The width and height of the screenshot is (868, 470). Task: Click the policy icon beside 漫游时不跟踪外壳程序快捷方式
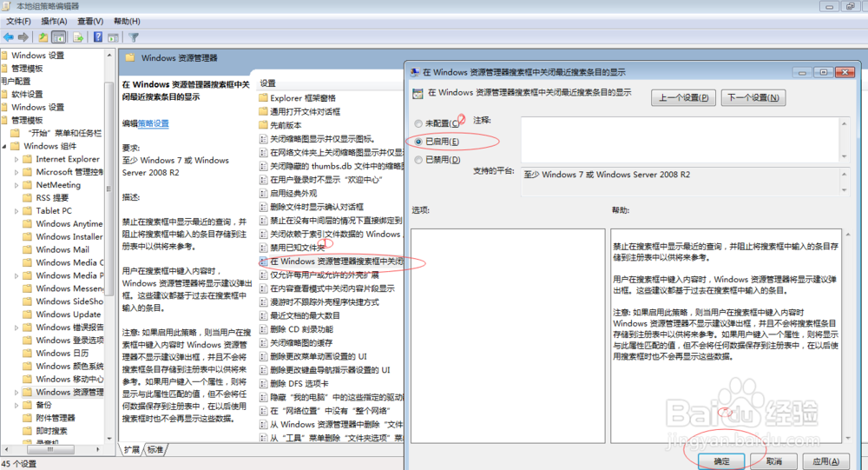tap(264, 301)
